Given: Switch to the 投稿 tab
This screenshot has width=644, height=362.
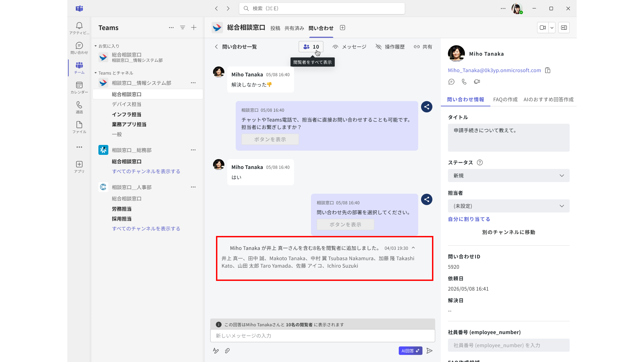Looking at the screenshot, I should (x=275, y=28).
